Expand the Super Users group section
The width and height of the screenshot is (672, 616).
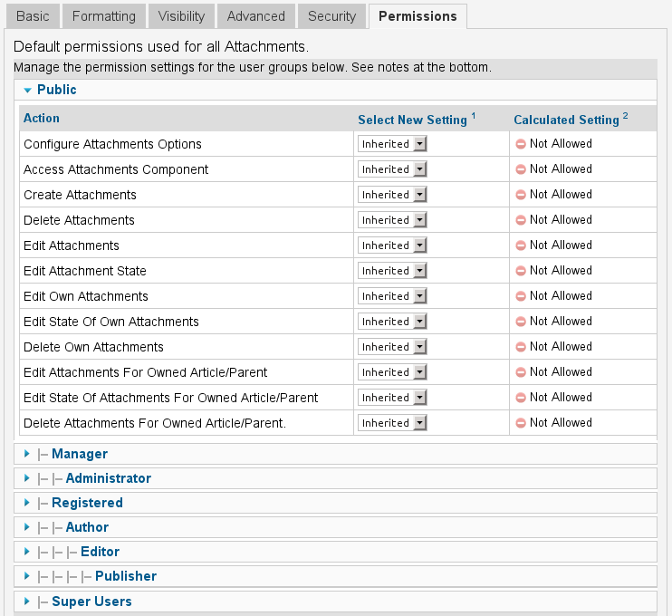click(91, 602)
